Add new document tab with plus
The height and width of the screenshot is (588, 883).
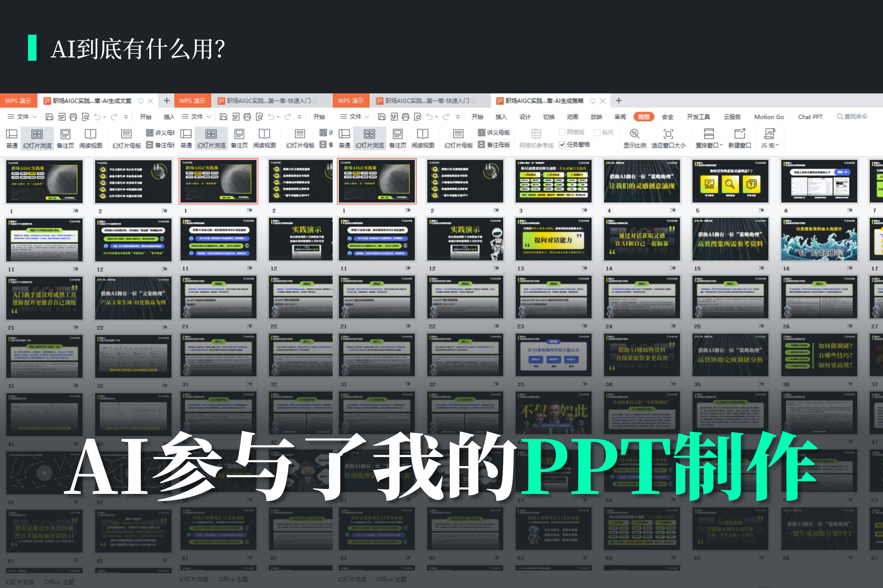coord(618,100)
